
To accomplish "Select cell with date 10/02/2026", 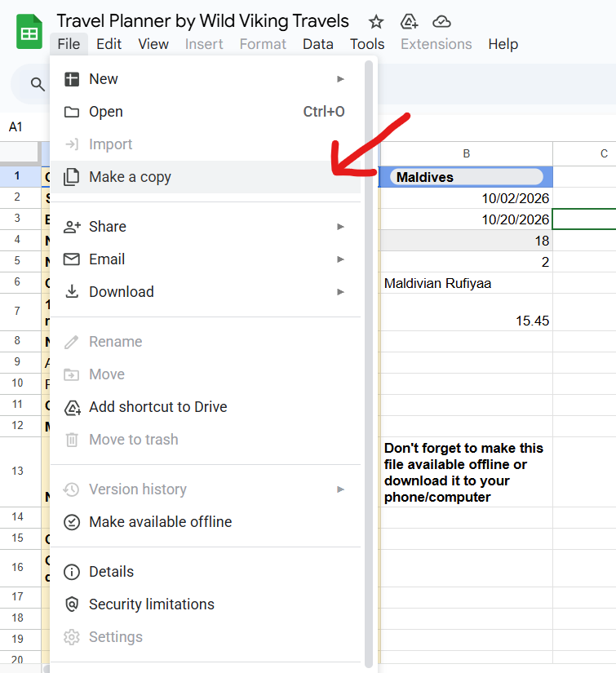I will [466, 198].
